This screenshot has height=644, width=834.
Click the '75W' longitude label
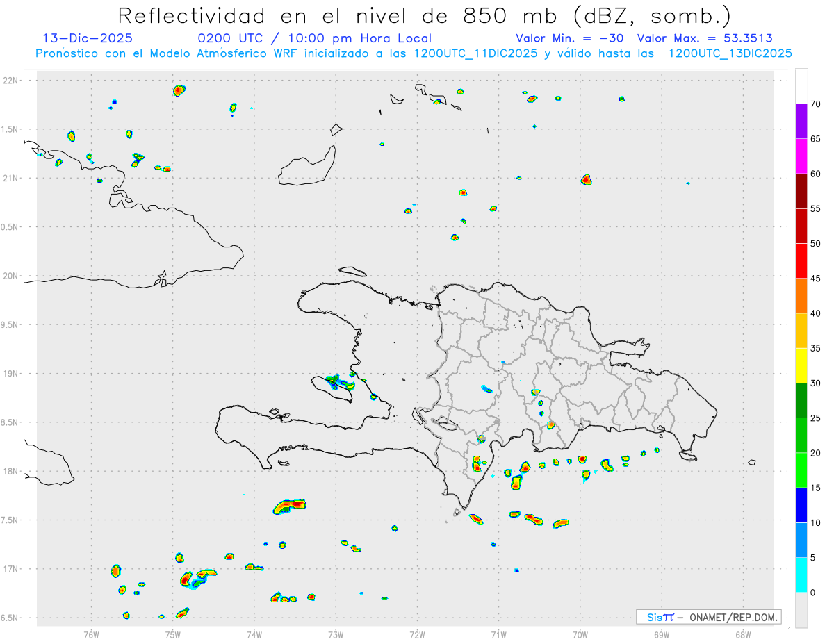[x=173, y=634]
